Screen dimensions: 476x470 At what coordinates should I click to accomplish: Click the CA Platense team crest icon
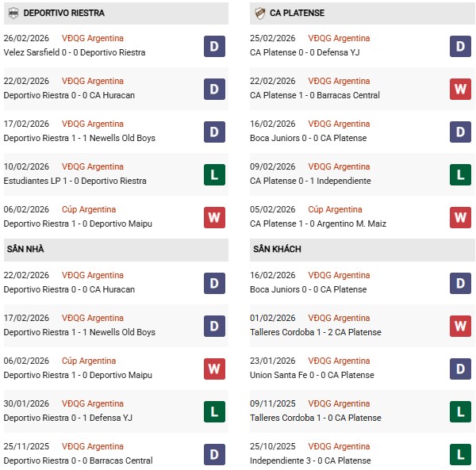click(x=259, y=13)
